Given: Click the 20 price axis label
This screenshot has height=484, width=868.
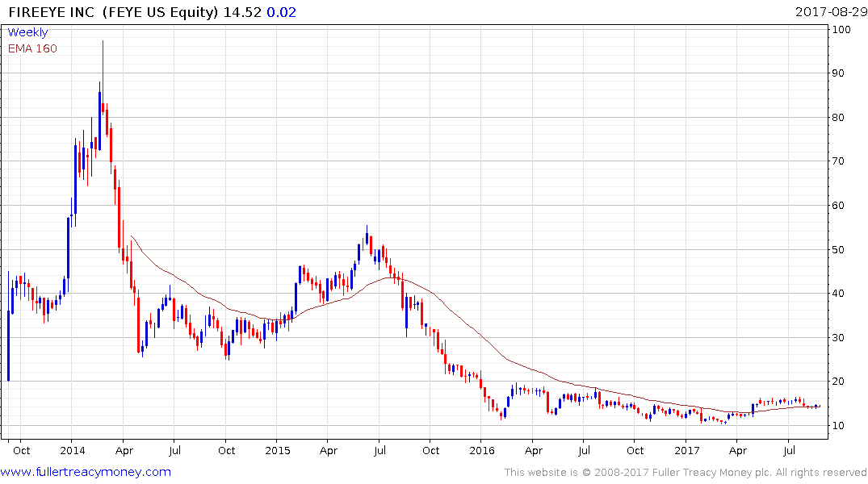Looking at the screenshot, I should point(838,381).
